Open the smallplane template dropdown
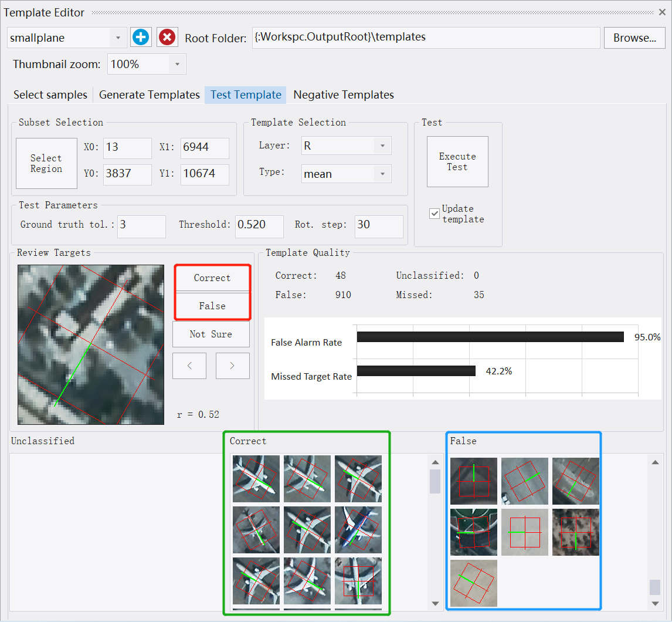The width and height of the screenshot is (672, 622). click(118, 38)
